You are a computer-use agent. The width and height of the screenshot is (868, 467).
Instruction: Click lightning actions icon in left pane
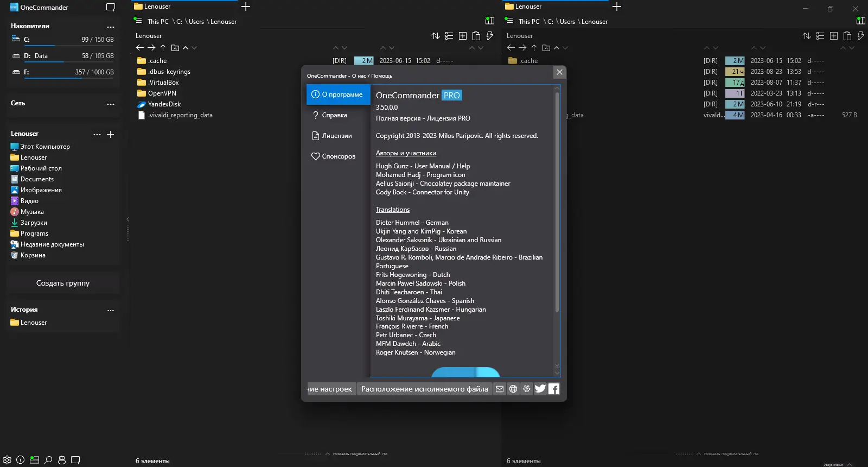[x=490, y=36]
